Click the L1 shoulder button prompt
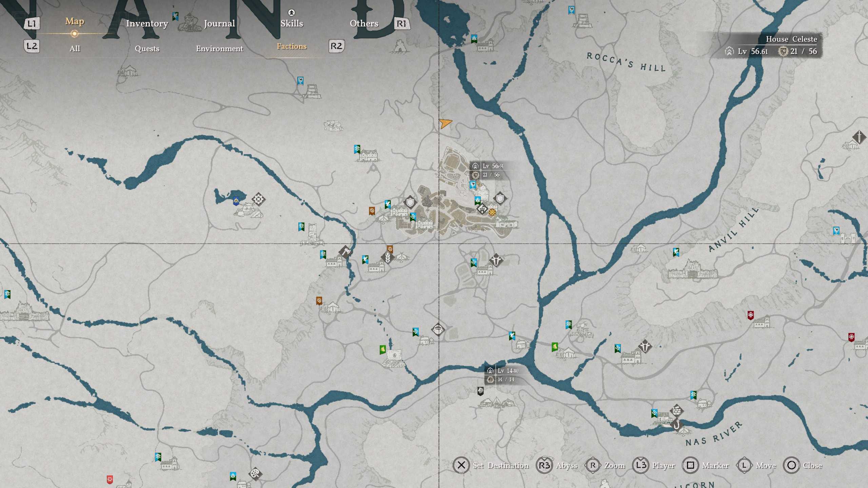868x488 pixels. coord(32,24)
